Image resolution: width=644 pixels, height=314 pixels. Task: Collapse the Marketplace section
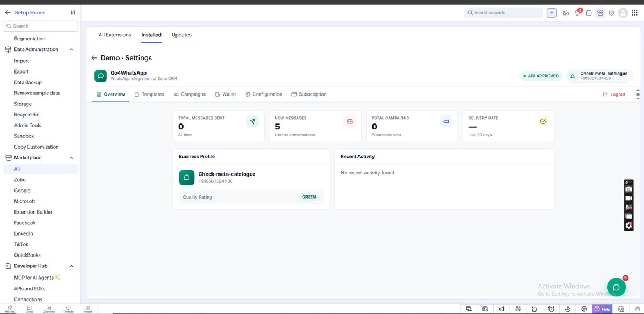tap(71, 158)
